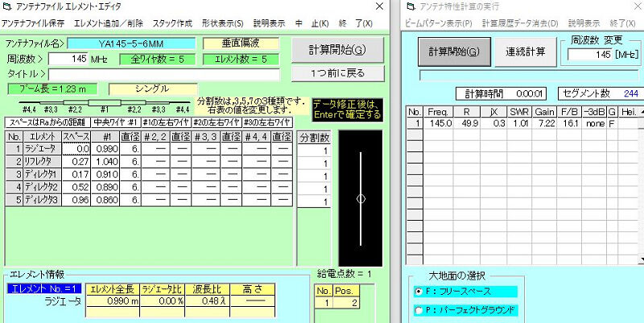Click the スペース column header
644x323 pixels.
pos(76,137)
